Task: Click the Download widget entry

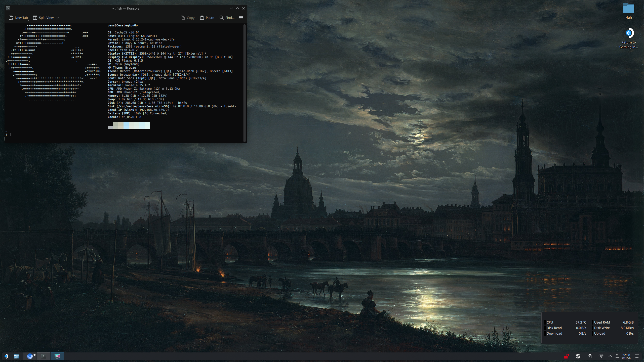Action: coord(565,333)
